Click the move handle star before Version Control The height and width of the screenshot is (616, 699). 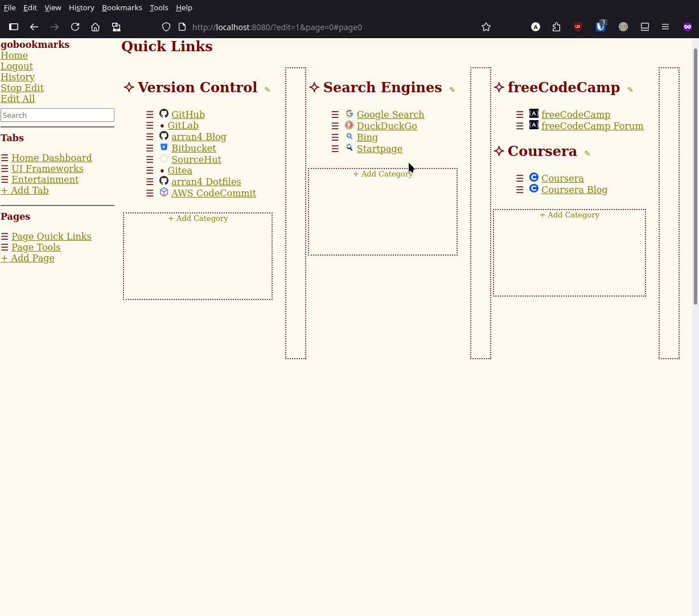[x=129, y=87]
